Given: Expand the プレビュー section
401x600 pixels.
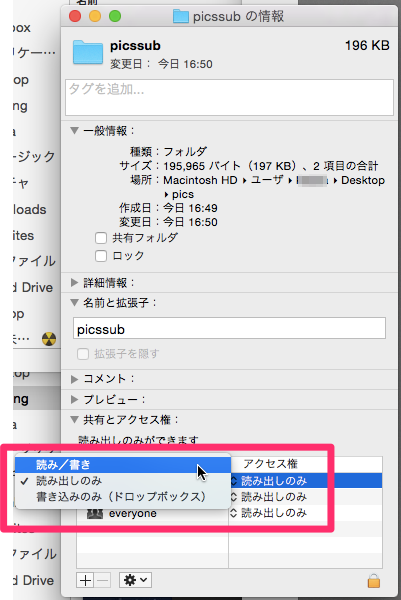Looking at the screenshot, I should pos(74,399).
